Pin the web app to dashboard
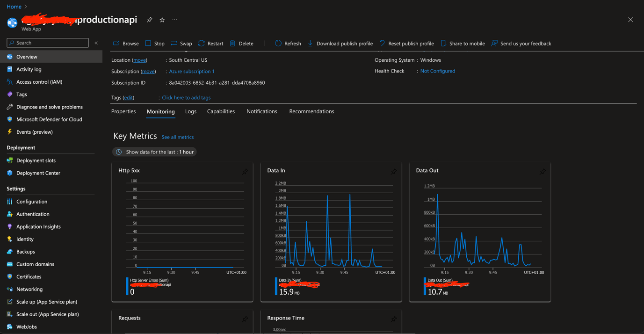 (x=150, y=20)
